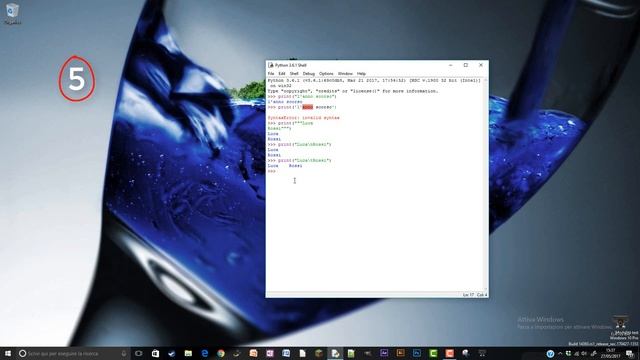Click the red highlighted syntax error word
The width and height of the screenshot is (640, 360).
(308, 107)
